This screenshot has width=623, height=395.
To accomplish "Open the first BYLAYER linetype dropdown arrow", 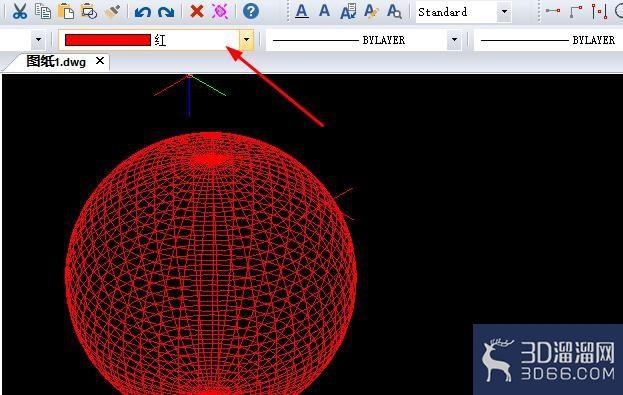I will (x=454, y=40).
